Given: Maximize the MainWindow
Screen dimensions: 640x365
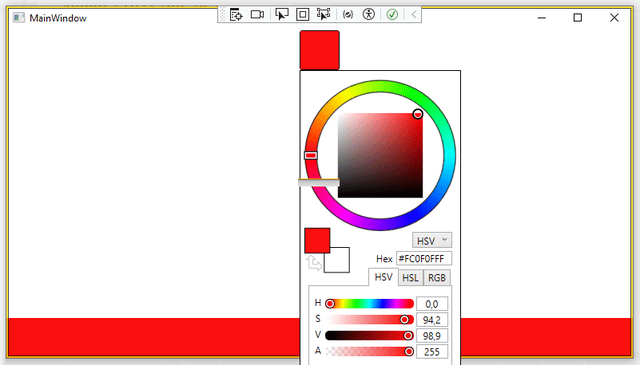Looking at the screenshot, I should 577,18.
